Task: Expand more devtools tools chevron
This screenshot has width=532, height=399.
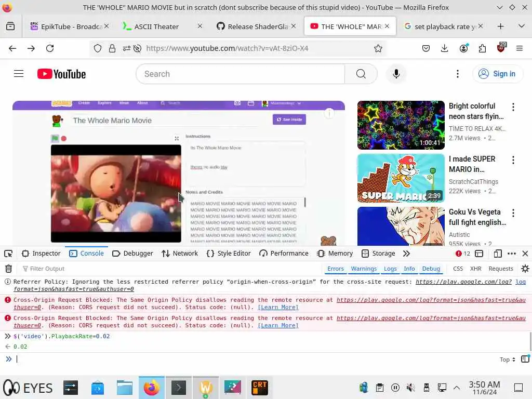Action: (406, 254)
